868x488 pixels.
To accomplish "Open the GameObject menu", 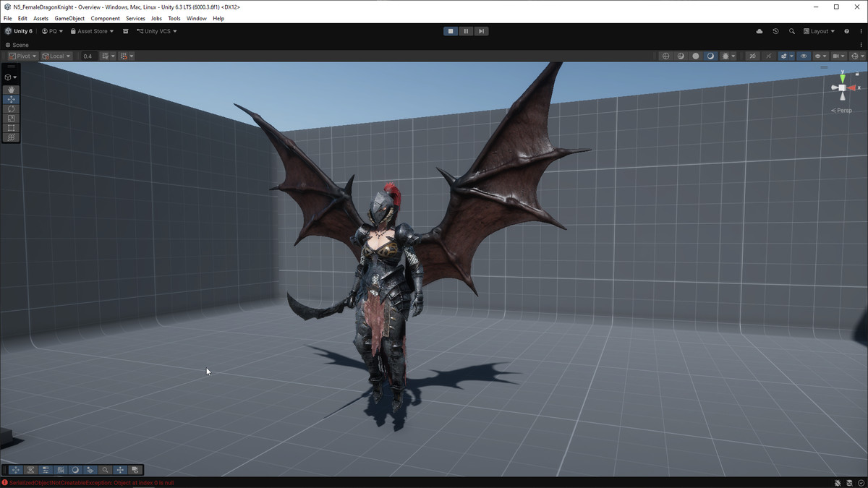I will pyautogui.click(x=69, y=18).
